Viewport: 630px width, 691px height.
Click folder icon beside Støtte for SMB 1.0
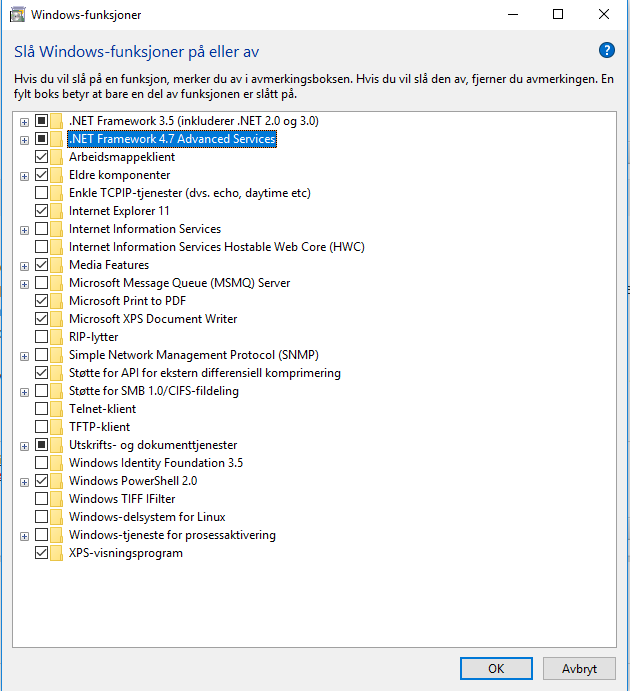(x=56, y=391)
